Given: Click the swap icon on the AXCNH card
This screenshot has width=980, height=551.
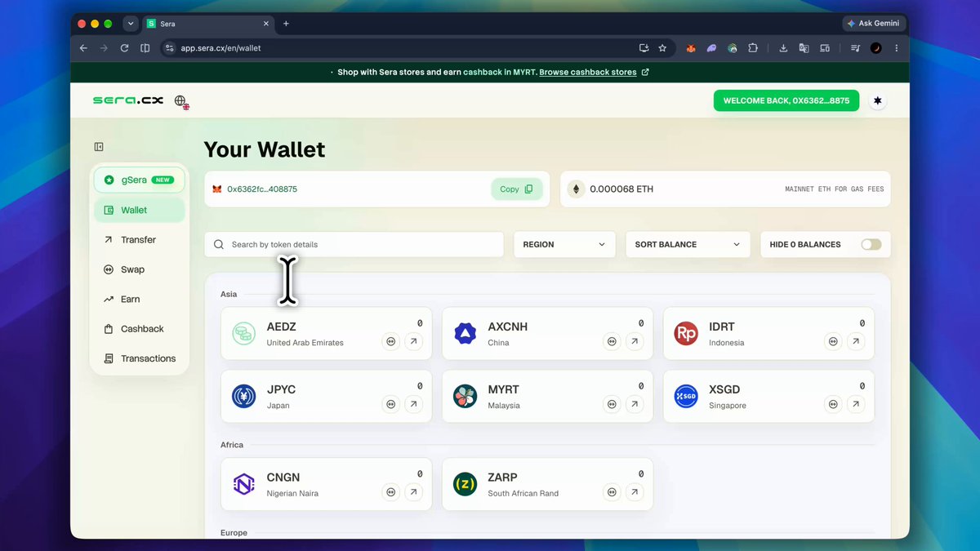Looking at the screenshot, I should [612, 342].
